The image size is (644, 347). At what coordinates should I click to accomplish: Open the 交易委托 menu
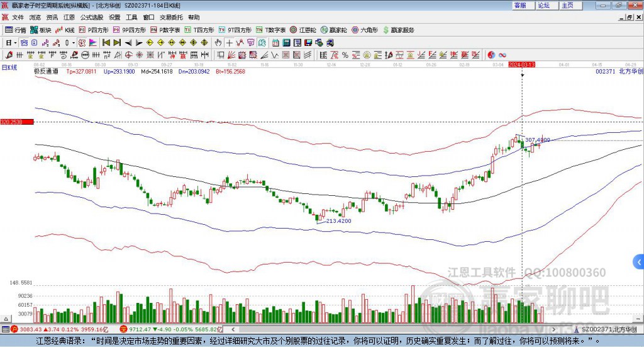(x=171, y=17)
